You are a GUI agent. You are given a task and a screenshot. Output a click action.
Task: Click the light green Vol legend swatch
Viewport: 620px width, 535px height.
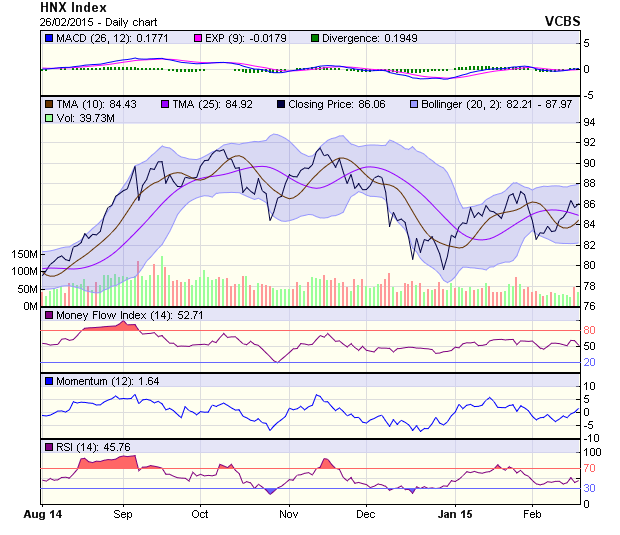pyautogui.click(x=49, y=118)
